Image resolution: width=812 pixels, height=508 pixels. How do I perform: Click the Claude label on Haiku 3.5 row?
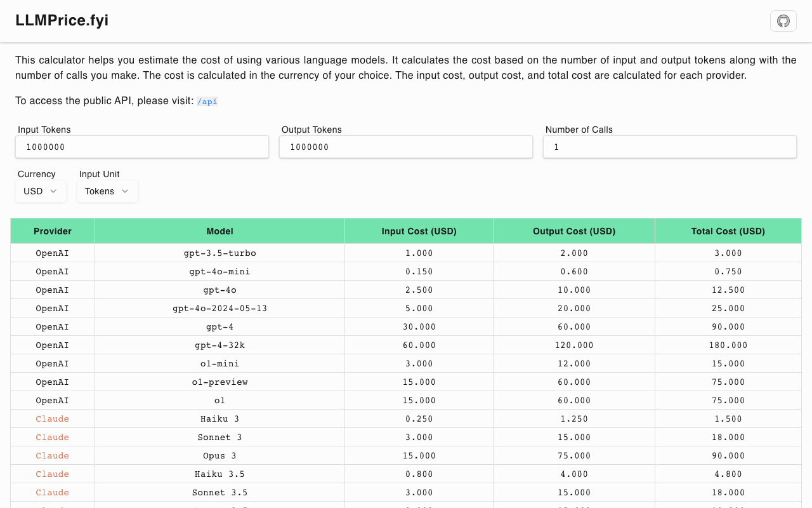(53, 474)
